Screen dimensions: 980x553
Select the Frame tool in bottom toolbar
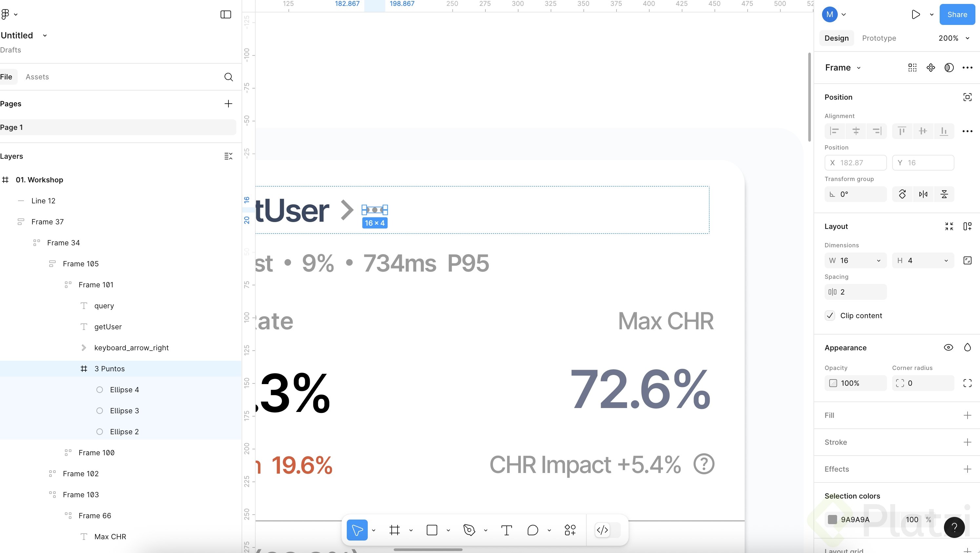[395, 530]
